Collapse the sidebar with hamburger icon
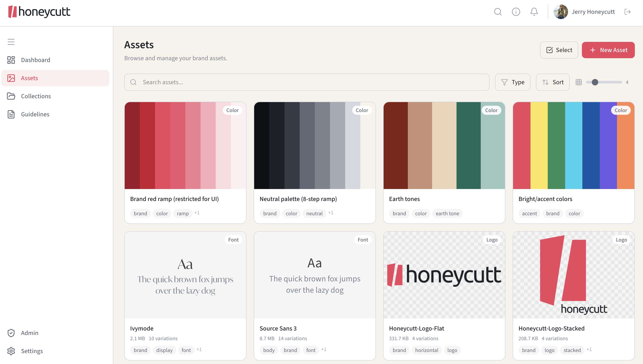643x364 pixels. [x=11, y=42]
